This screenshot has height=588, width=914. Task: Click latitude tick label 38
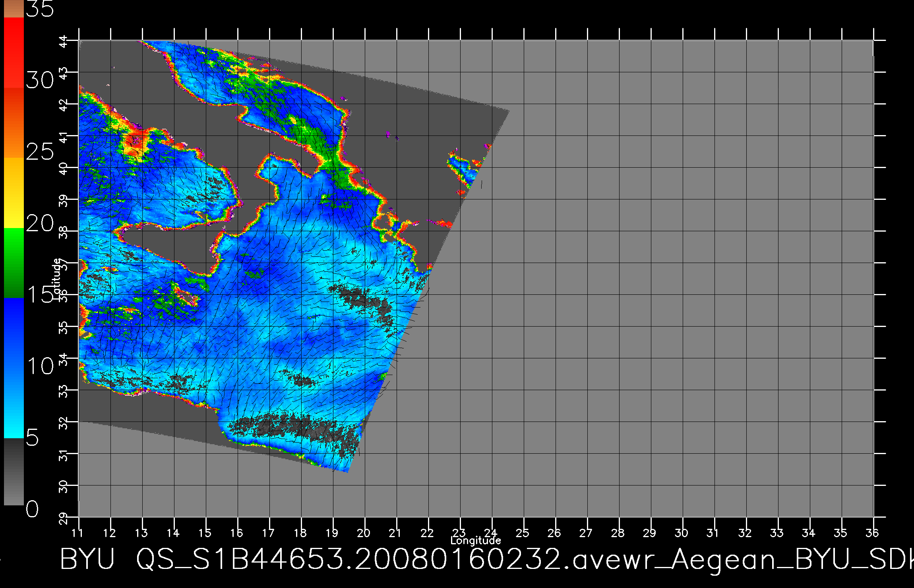[64, 232]
